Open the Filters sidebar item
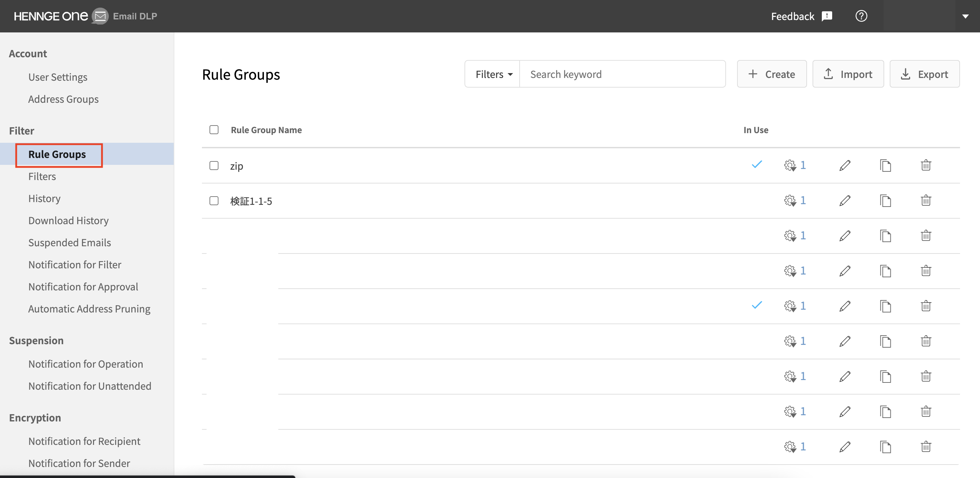Viewport: 980px width, 478px height. tap(42, 176)
